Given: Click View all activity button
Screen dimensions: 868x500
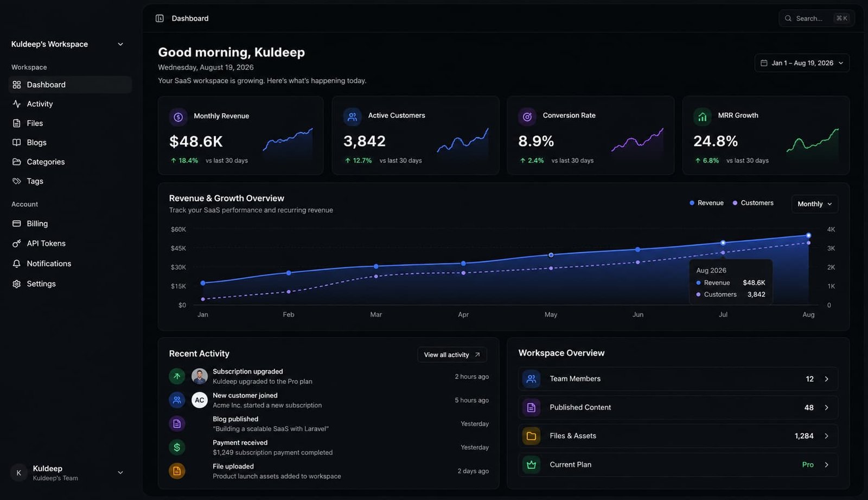Looking at the screenshot, I should [452, 355].
